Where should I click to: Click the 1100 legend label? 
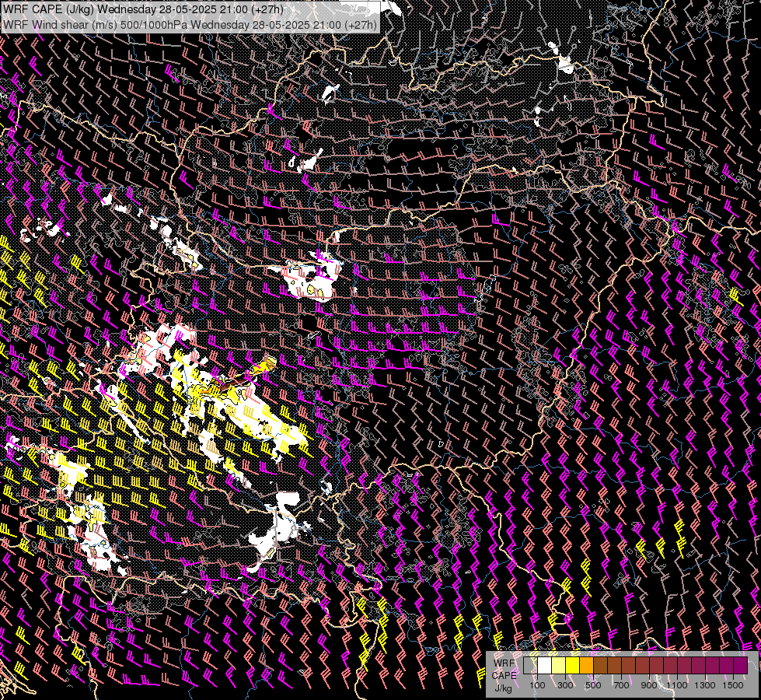[676, 685]
